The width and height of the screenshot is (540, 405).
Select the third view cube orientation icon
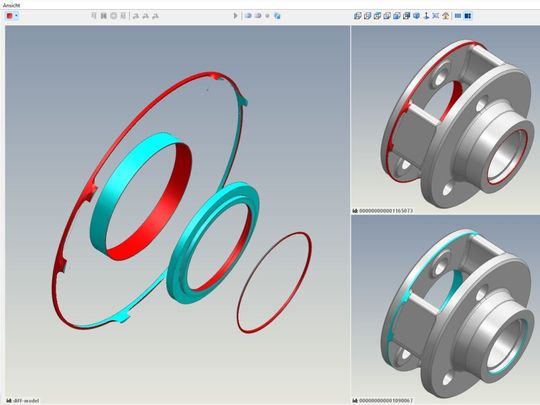(377, 16)
